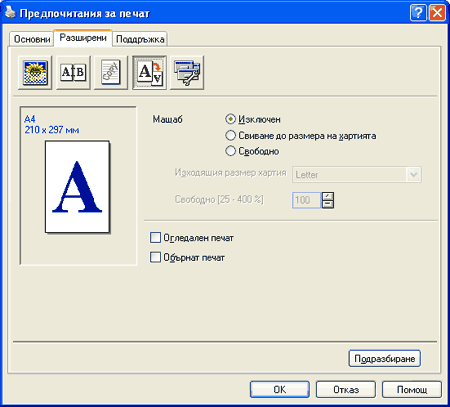Click the printer icon in title bar
The width and height of the screenshot is (450, 407).
[x=10, y=12]
